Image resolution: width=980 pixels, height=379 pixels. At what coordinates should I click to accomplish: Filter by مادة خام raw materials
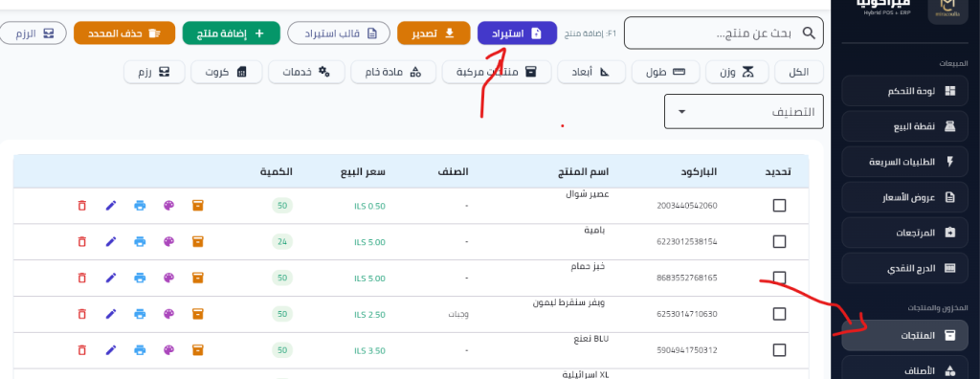(392, 72)
